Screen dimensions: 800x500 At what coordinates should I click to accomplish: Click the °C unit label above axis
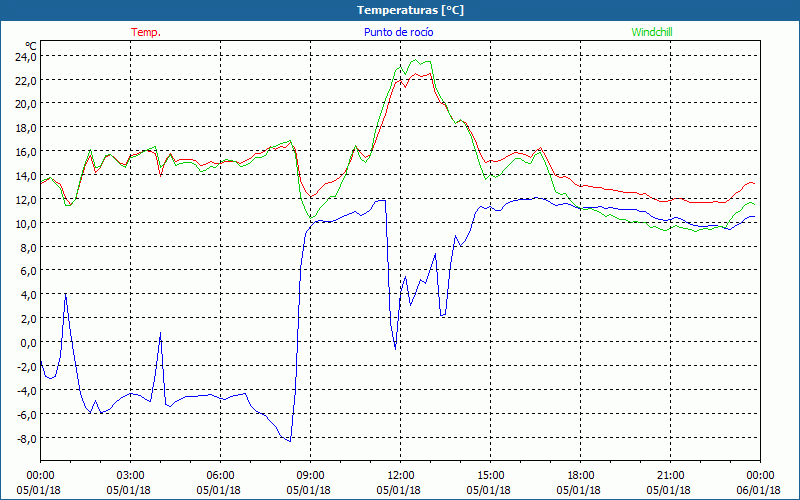31,45
